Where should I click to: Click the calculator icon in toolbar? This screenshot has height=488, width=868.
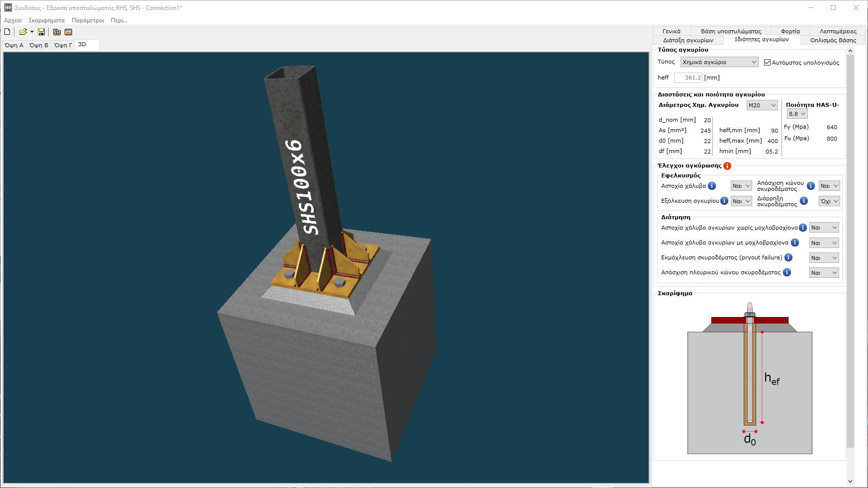point(69,32)
